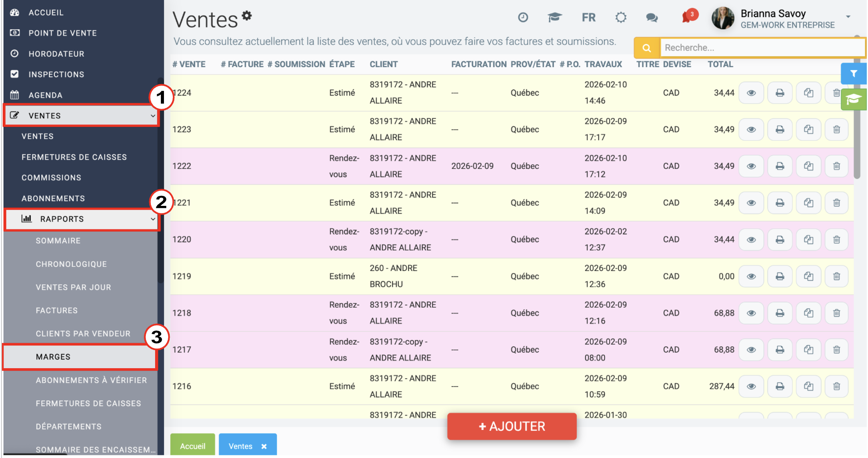Delete sale 1218
The image size is (868, 458).
point(836,313)
